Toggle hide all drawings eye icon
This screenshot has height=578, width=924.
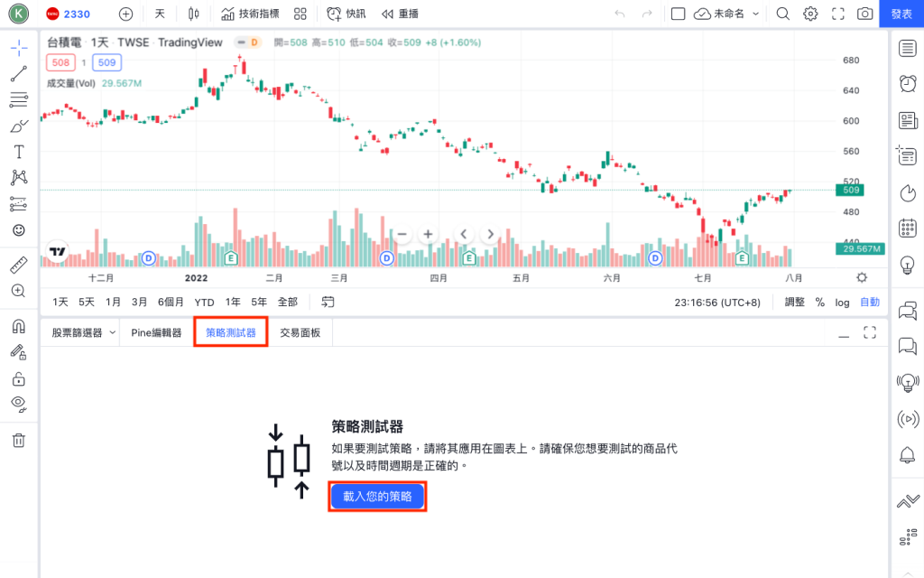click(x=19, y=404)
